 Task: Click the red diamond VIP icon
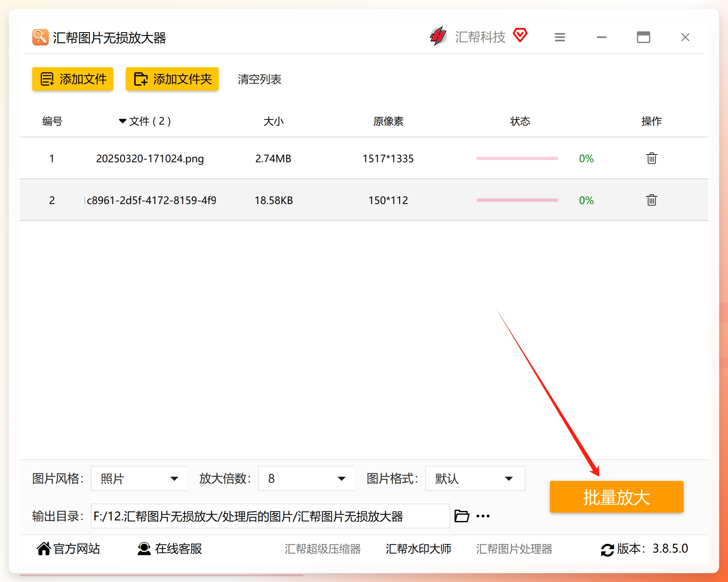[x=520, y=35]
